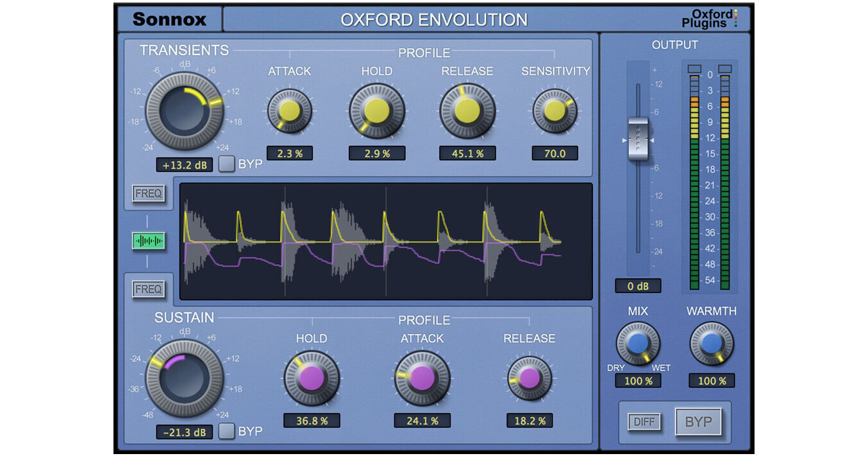Screen dimensions: 868x456
Task: Click the green waveform display mode icon
Action: (x=147, y=241)
